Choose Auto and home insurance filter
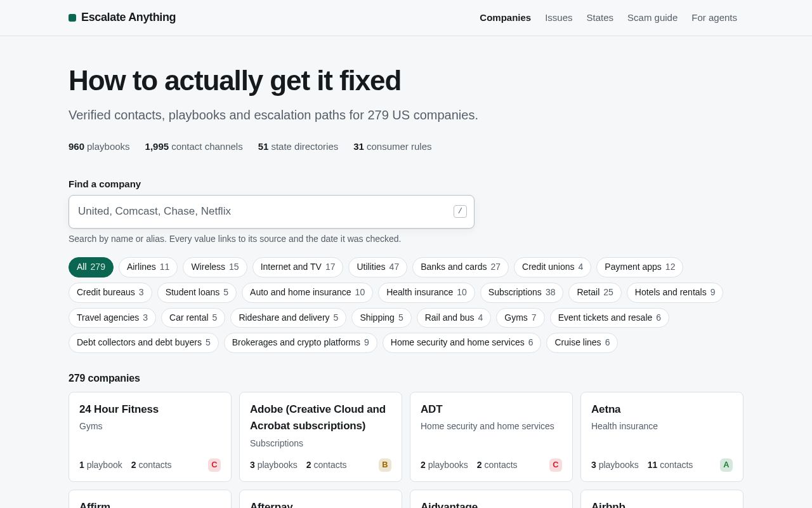 307,293
